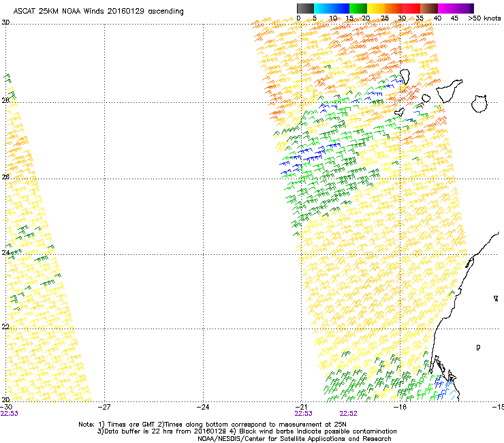Click the orange 25-30 knots color bar segment
The width and height of the screenshot is (504, 443).
[394, 8]
